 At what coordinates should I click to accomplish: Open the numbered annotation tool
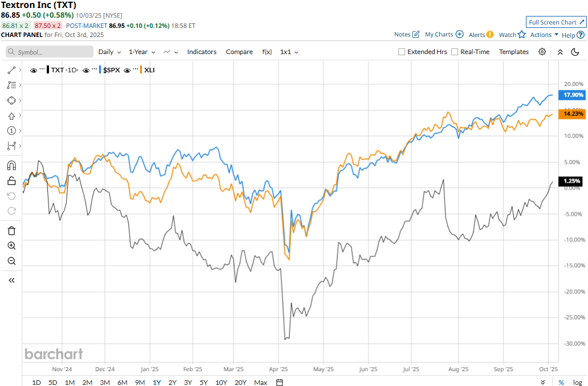(x=11, y=130)
